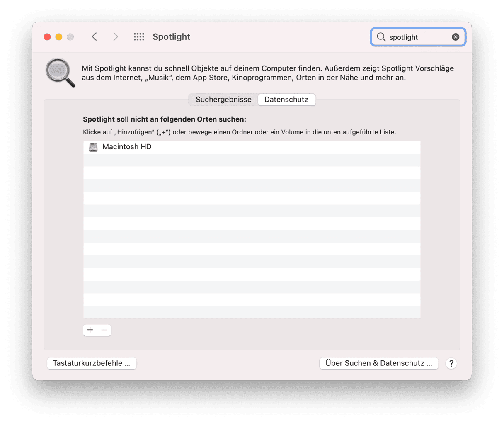Click the Macintosh HD drive icon

click(x=93, y=147)
